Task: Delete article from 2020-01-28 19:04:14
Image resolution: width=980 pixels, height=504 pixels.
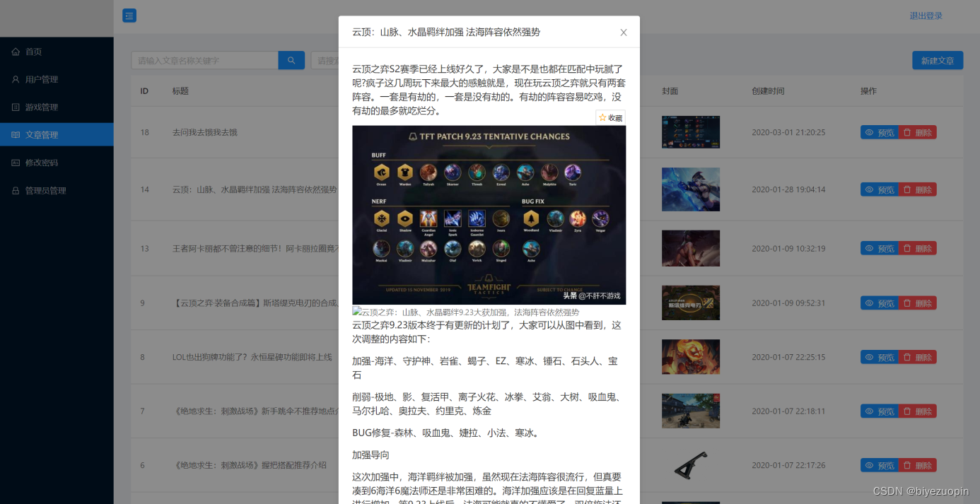Action: coord(918,189)
